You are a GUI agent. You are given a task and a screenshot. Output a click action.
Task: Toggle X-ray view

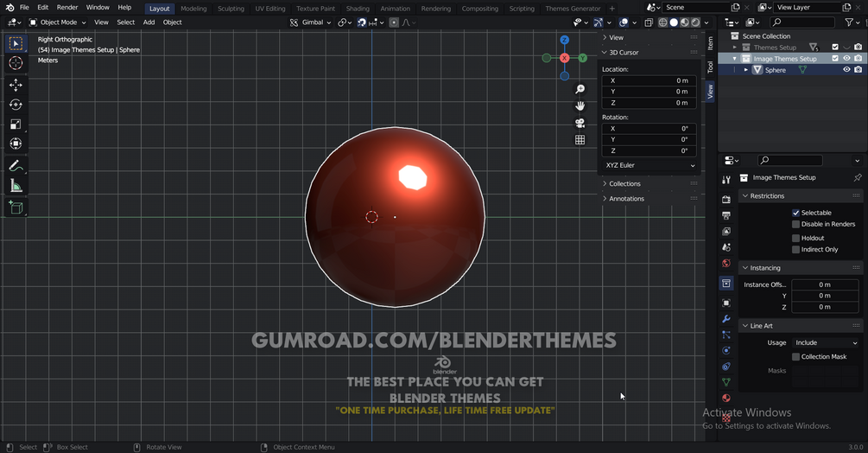pyautogui.click(x=649, y=22)
